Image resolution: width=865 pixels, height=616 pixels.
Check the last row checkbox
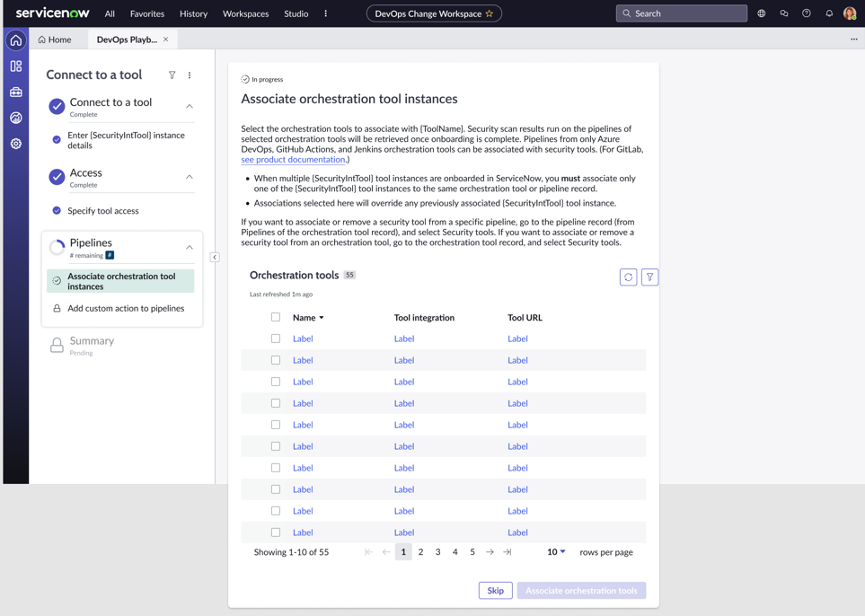(275, 532)
